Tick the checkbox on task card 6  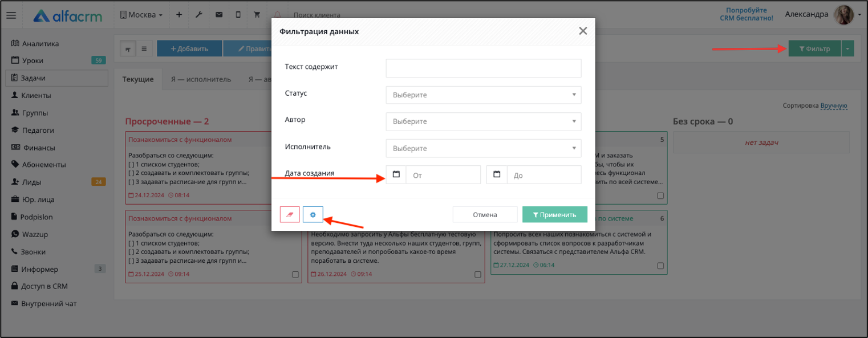click(660, 266)
